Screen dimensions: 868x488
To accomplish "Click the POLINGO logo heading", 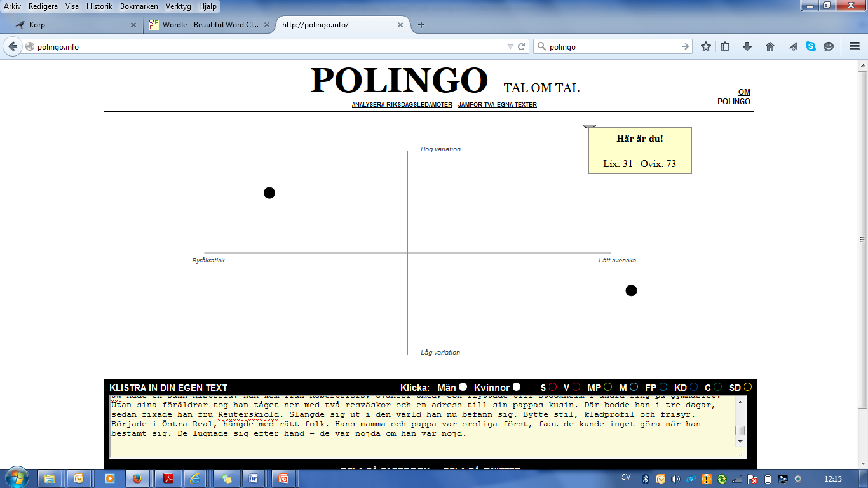I will (x=399, y=81).
